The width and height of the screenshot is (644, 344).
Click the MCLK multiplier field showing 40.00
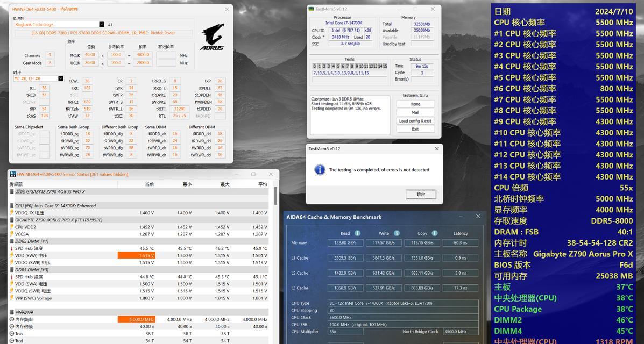(x=90, y=55)
